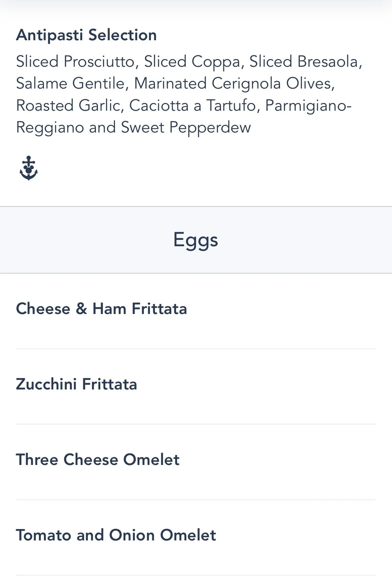Select the Eggs section header
Screen dimensions: 392x576
click(x=196, y=240)
